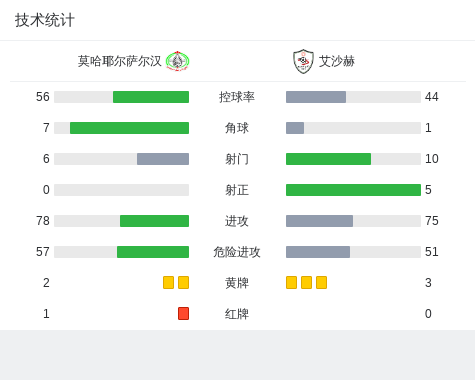The width and height of the screenshot is (475, 380).
Task: Click the empty 射正 bar showing 0
Action: point(121,190)
